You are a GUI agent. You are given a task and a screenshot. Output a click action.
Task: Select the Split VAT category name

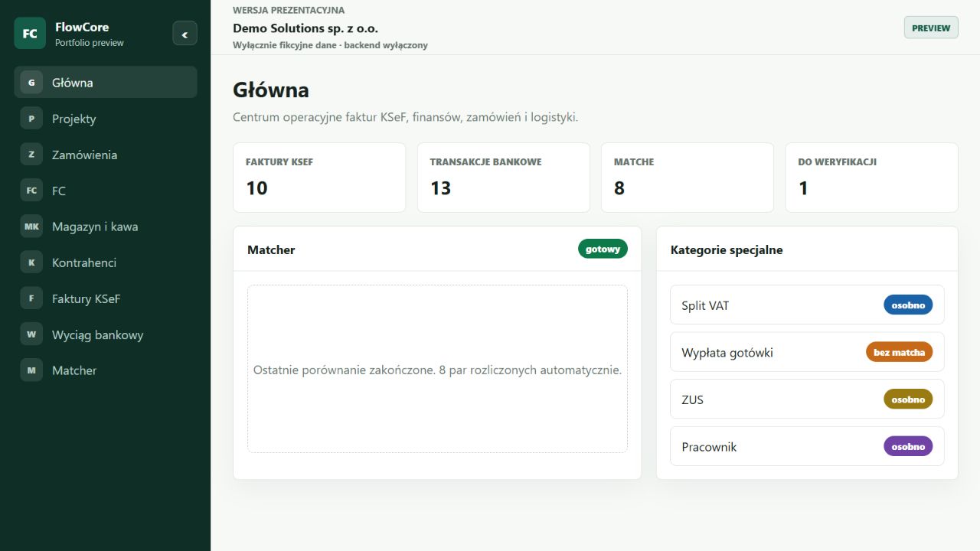point(705,305)
